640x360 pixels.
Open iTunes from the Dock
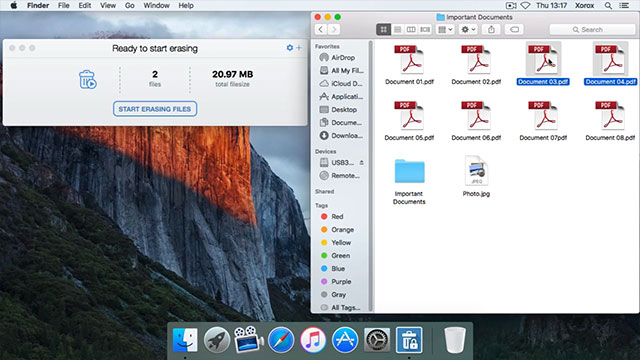click(x=313, y=340)
